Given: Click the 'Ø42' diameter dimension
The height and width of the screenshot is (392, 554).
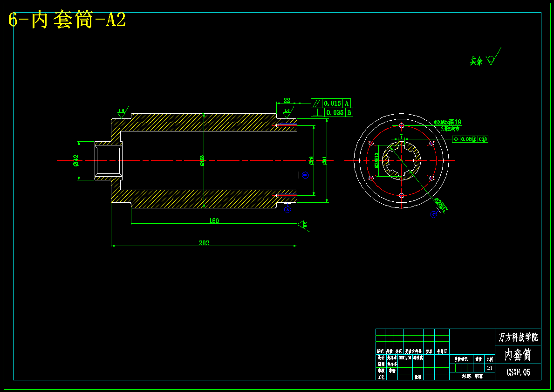Looking at the screenshot, I should pos(75,160).
